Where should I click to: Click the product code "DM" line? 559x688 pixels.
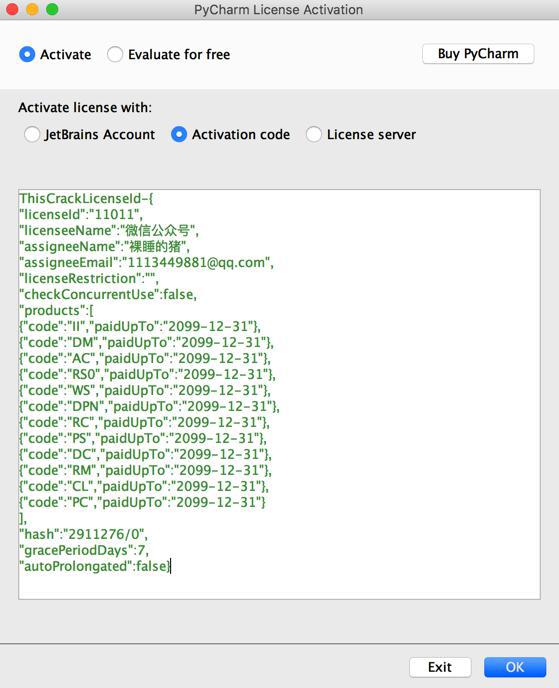coord(147,342)
